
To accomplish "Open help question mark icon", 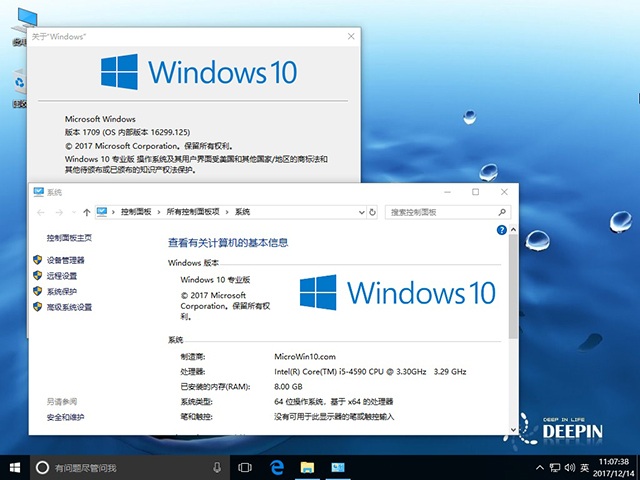I will (502, 230).
